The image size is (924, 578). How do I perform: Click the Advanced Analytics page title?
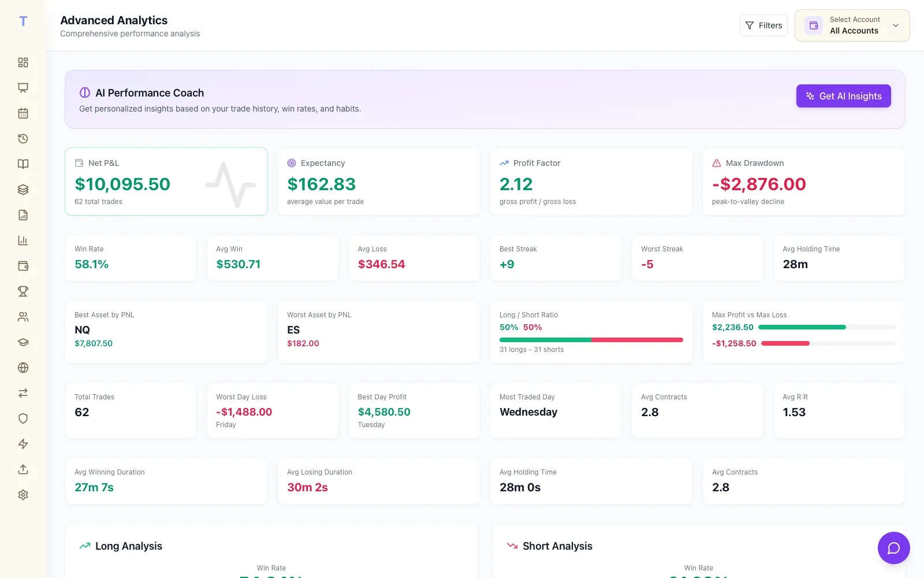click(114, 20)
